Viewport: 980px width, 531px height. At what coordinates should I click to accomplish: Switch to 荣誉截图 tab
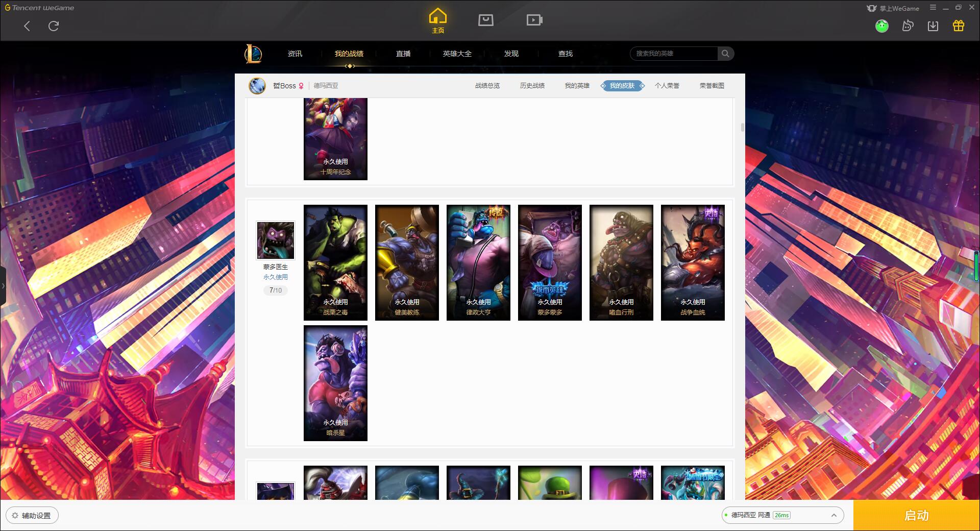click(x=712, y=86)
